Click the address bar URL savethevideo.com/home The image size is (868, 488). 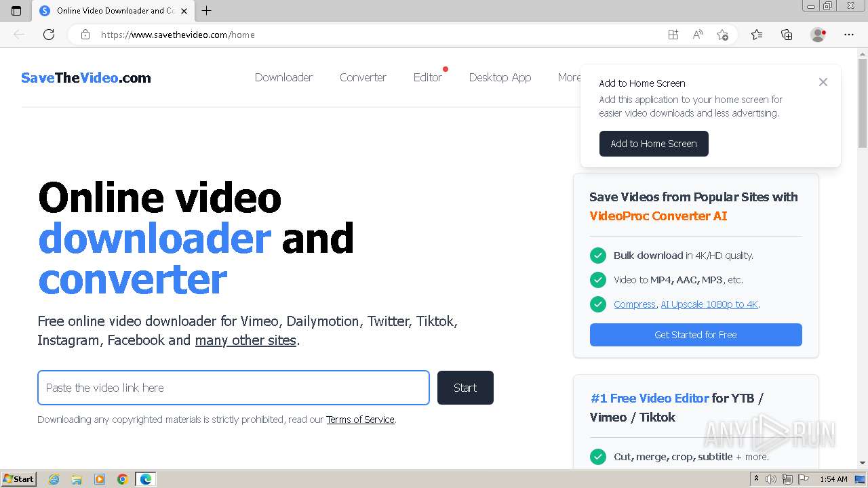pos(178,35)
